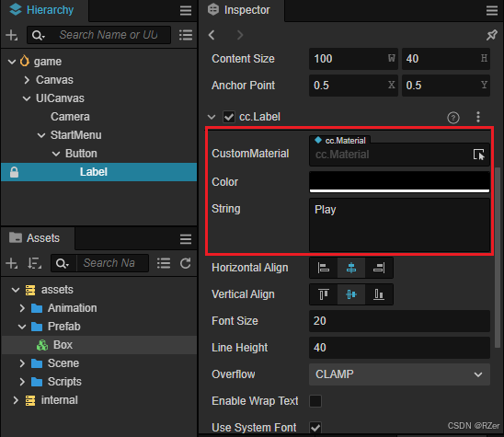The width and height of the screenshot is (504, 437).
Task: Open the Label Color picker
Action: tap(399, 181)
